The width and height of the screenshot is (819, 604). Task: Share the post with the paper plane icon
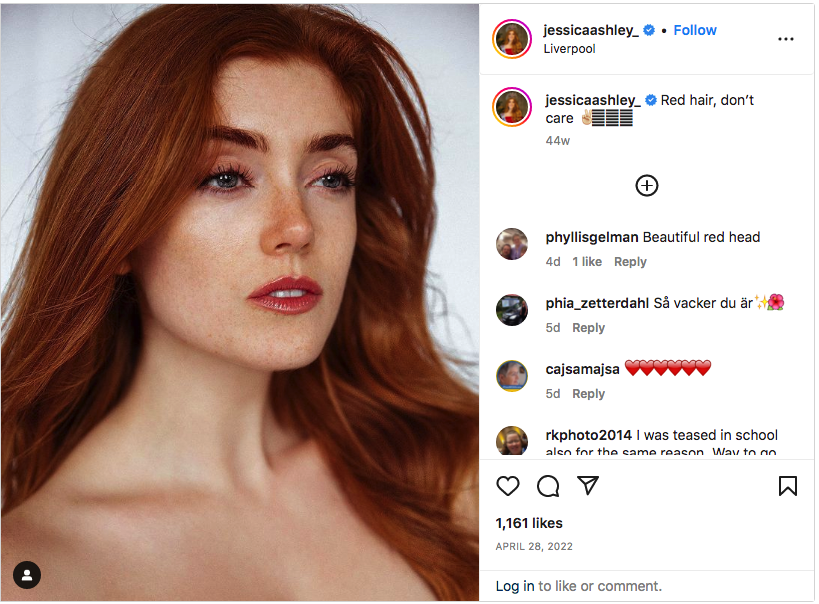click(x=588, y=486)
